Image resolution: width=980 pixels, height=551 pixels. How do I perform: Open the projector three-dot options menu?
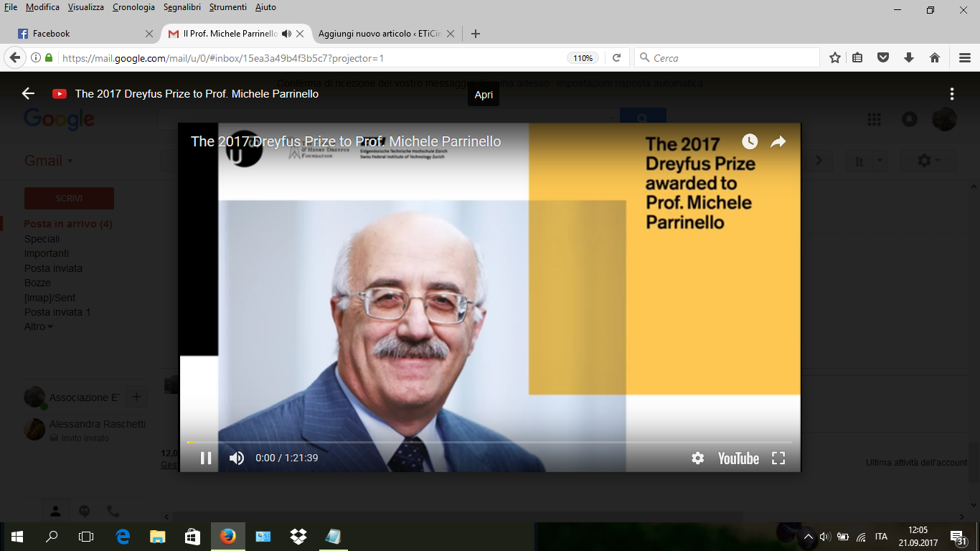(952, 93)
